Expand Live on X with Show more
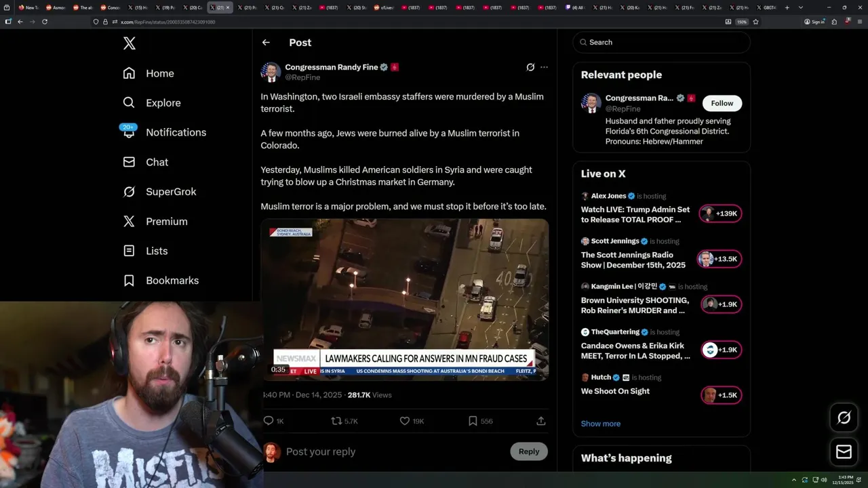 (601, 424)
